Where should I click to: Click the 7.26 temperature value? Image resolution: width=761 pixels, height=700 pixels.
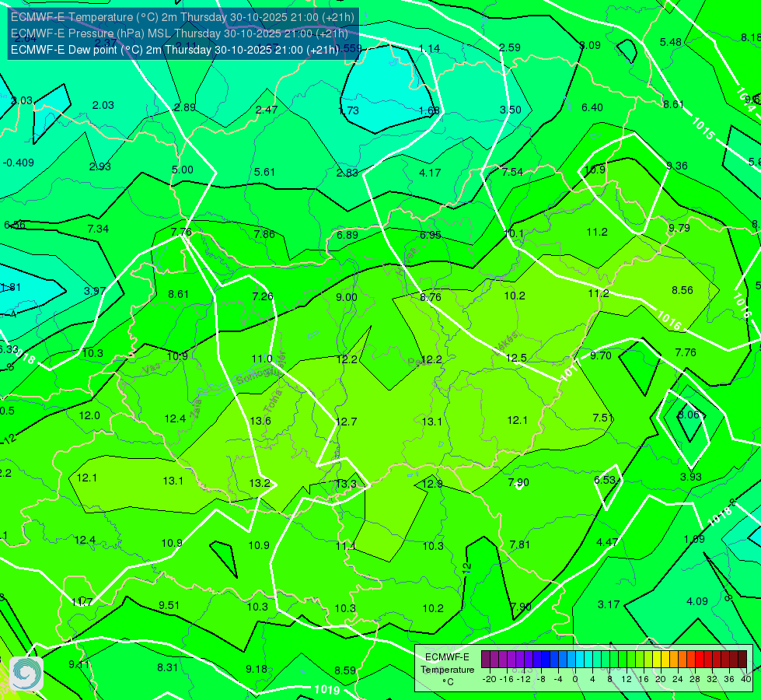(x=263, y=296)
